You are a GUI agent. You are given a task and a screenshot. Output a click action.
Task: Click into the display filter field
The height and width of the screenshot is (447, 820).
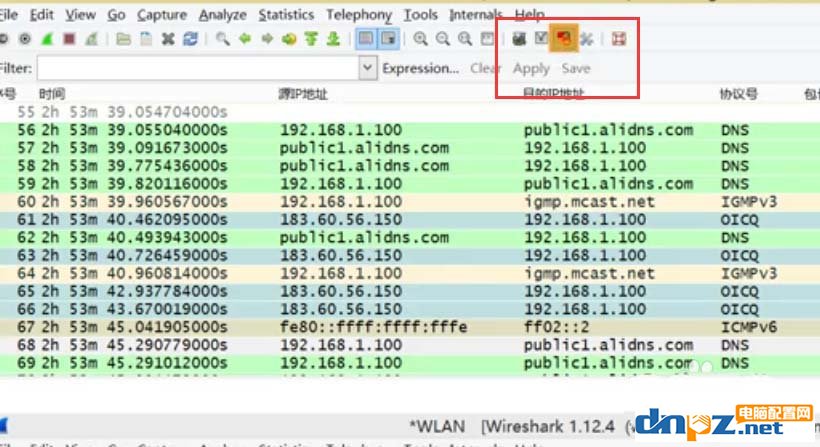[198, 68]
